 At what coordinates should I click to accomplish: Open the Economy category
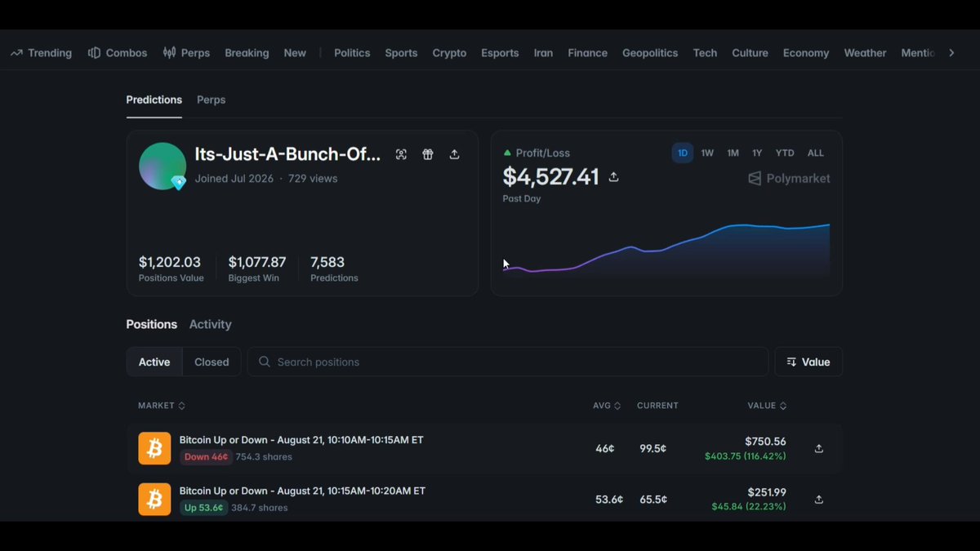[806, 53]
